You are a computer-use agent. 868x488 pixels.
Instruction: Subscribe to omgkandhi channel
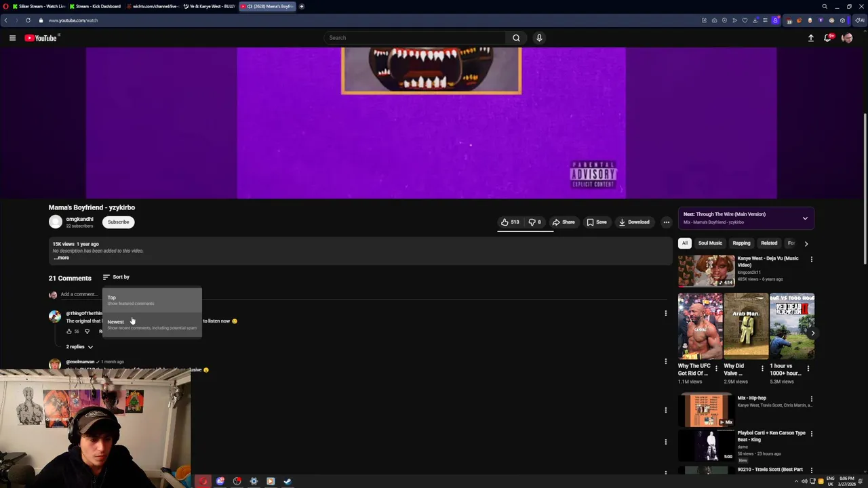click(118, 222)
